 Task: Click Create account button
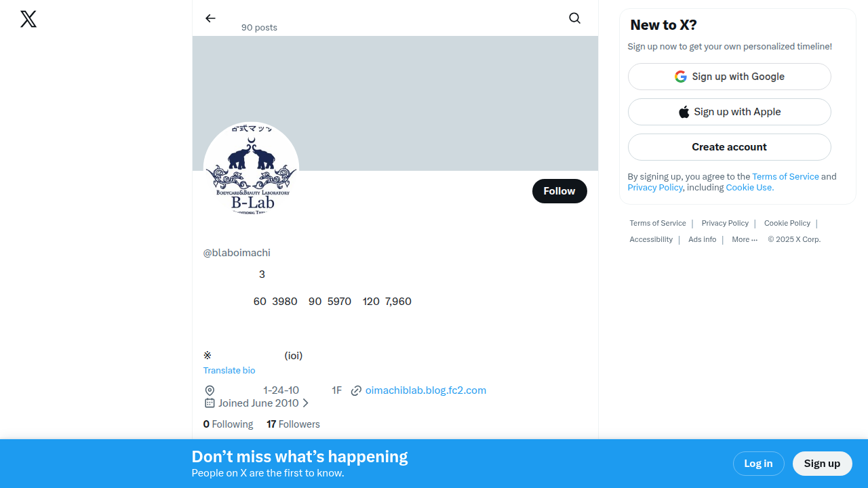click(x=729, y=147)
